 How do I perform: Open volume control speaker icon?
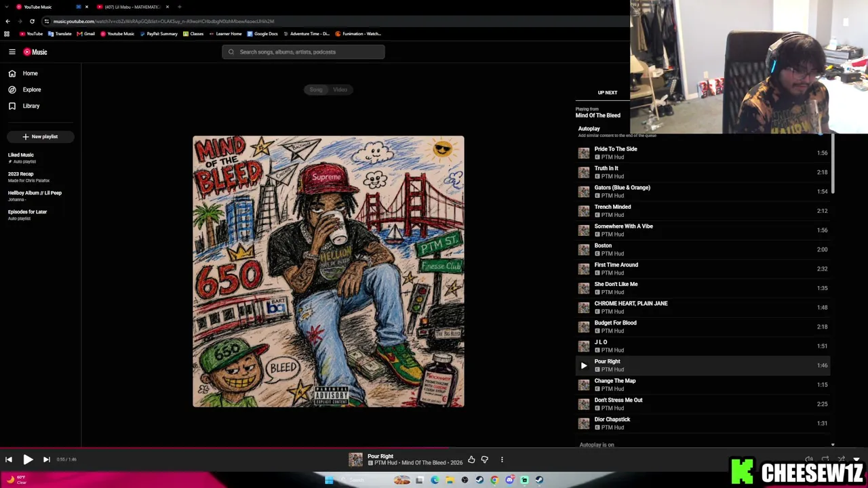pos(808,460)
